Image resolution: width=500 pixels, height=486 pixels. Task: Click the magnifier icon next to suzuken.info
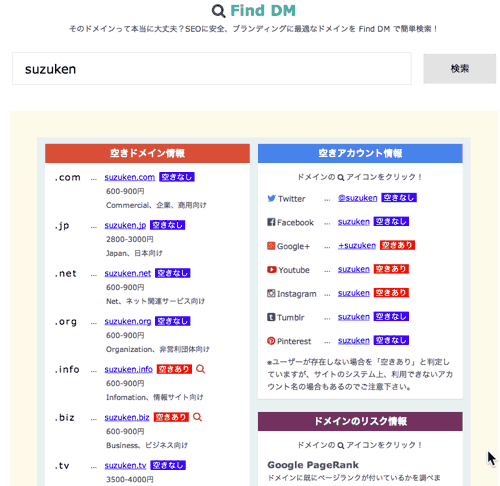(200, 369)
